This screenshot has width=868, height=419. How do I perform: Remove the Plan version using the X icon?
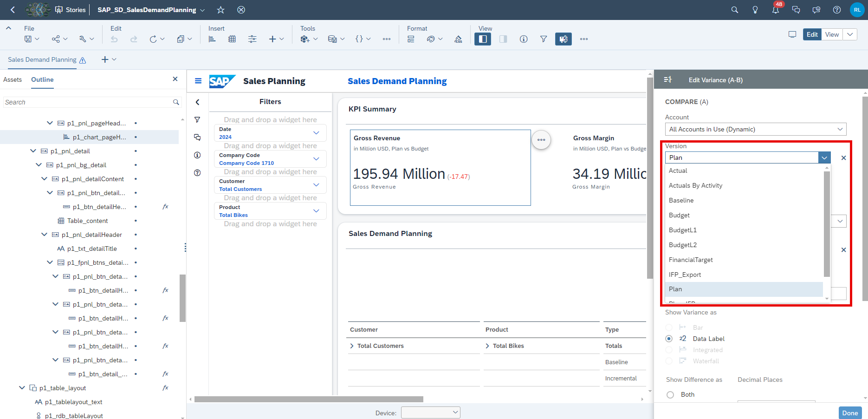(843, 158)
